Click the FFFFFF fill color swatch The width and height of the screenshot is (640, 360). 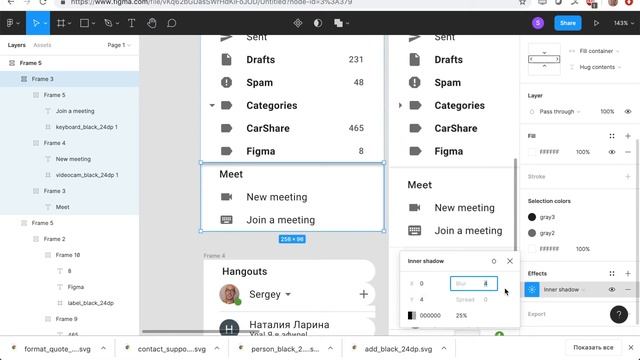pyautogui.click(x=532, y=152)
